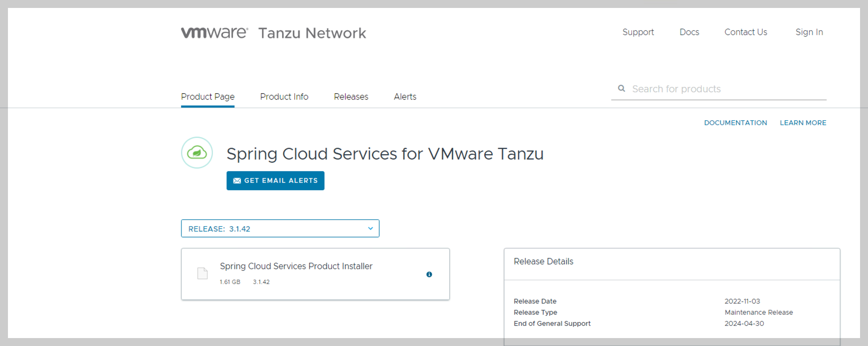Open the LEARN MORE link
868x346 pixels.
(x=803, y=122)
